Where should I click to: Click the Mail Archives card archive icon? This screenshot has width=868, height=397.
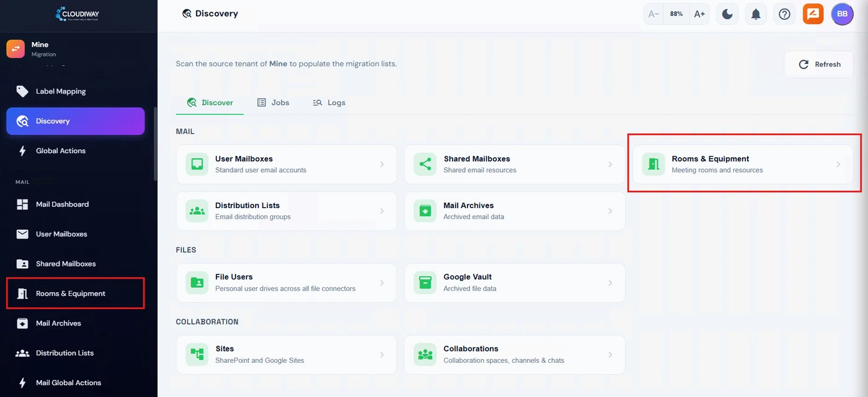point(425,211)
